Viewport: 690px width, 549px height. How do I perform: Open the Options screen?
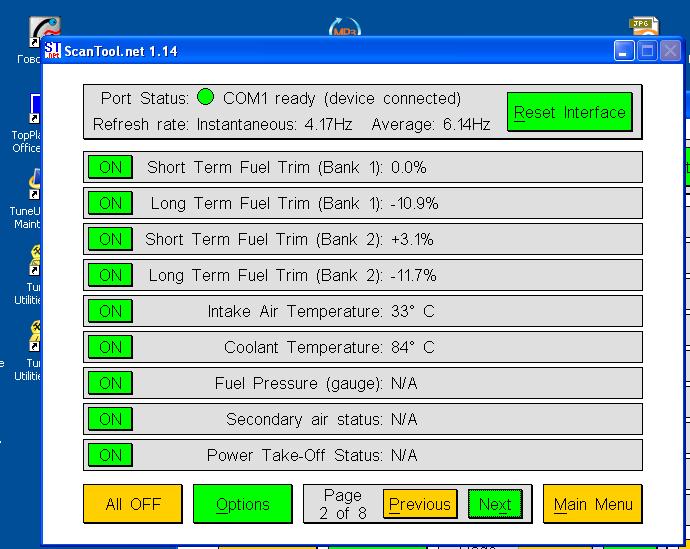pos(242,504)
